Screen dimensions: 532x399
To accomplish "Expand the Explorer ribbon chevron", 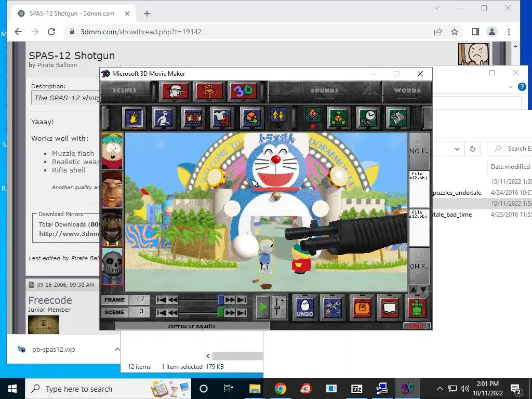I will point(510,87).
